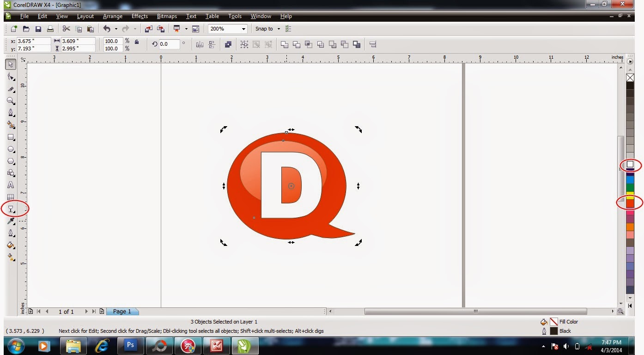Open the Outline pen tool

click(10, 233)
